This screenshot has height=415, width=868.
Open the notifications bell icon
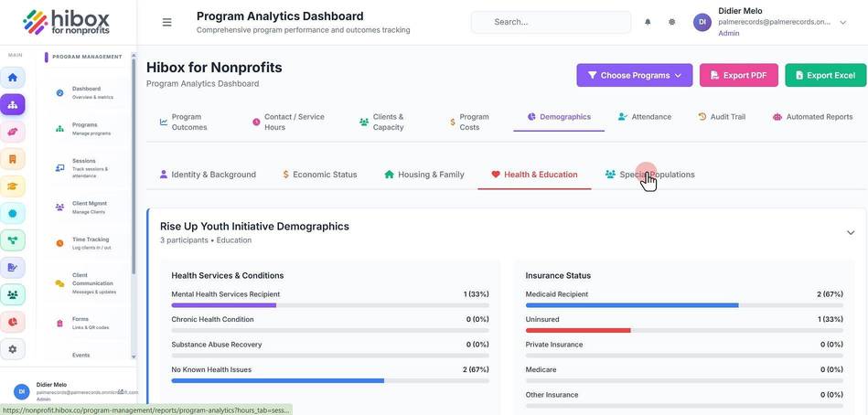click(648, 22)
